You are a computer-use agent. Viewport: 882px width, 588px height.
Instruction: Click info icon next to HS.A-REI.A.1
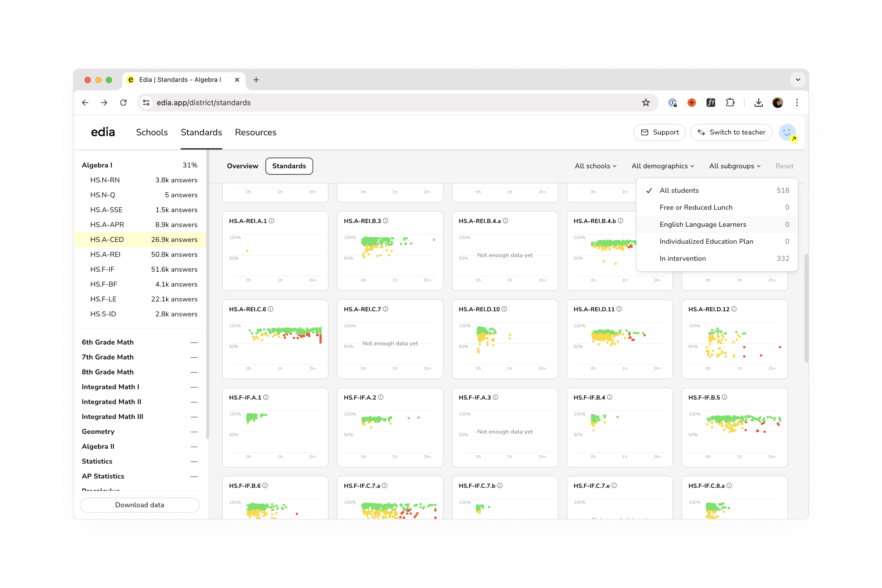pos(272,221)
